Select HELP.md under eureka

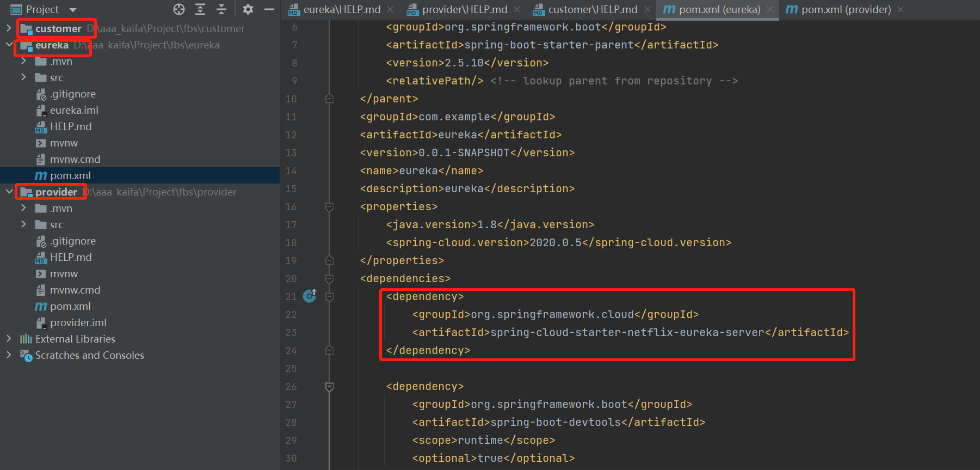(71, 126)
